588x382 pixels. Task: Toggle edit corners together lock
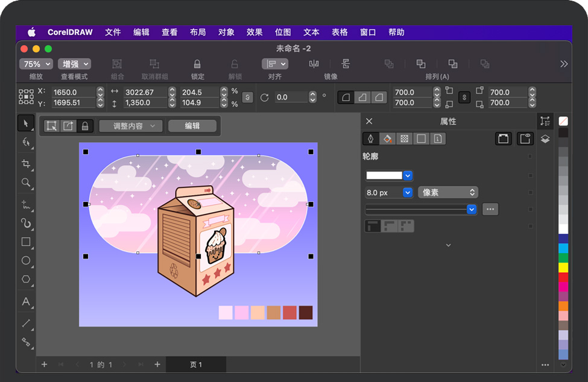point(464,98)
